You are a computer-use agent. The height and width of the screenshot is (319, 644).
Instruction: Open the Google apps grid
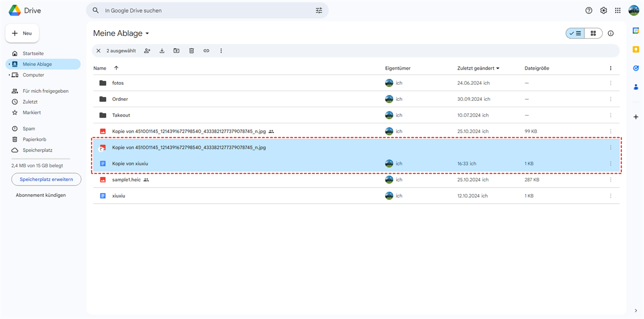coord(618,11)
